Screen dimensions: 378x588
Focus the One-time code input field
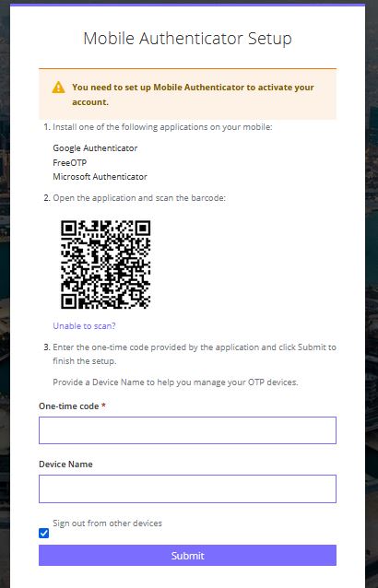tap(187, 430)
